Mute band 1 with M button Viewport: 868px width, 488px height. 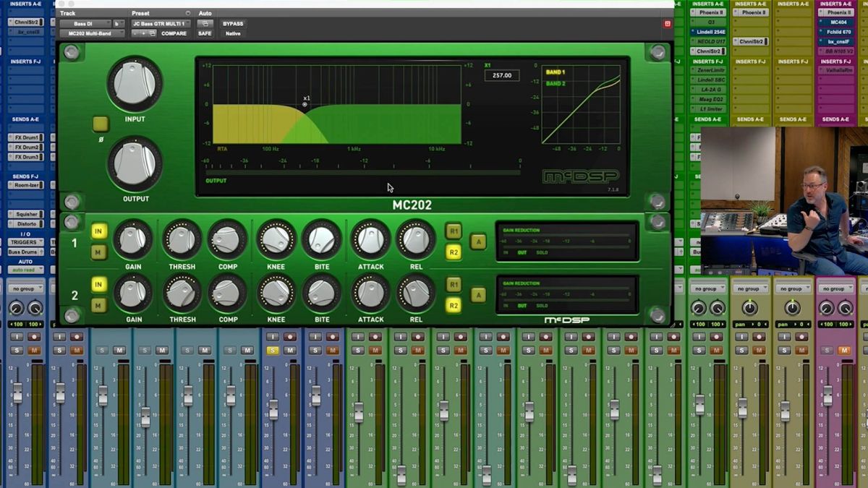pyautogui.click(x=98, y=252)
